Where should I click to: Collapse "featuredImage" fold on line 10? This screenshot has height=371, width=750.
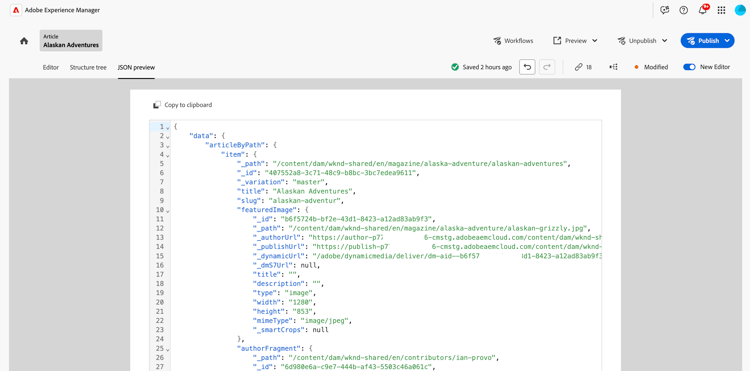point(168,210)
